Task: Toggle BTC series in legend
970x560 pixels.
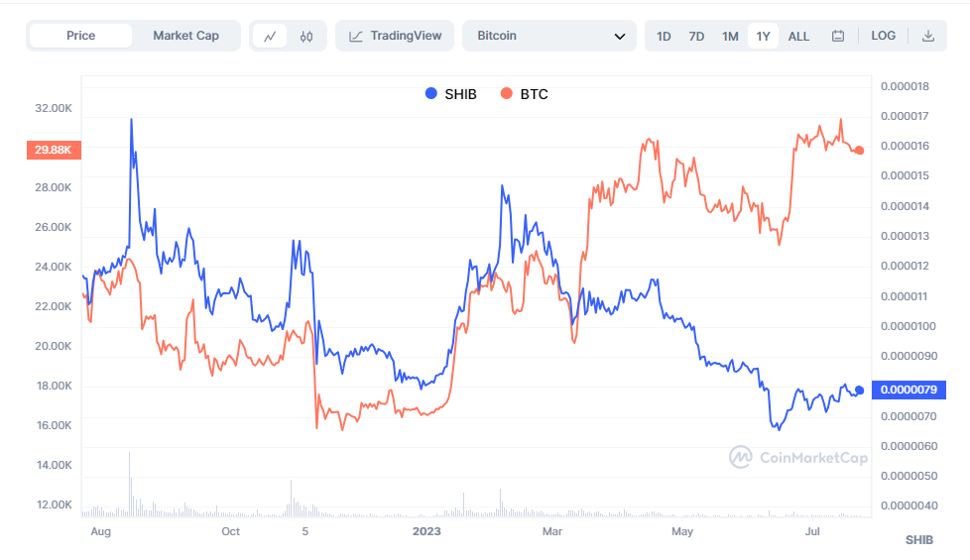Action: (525, 94)
